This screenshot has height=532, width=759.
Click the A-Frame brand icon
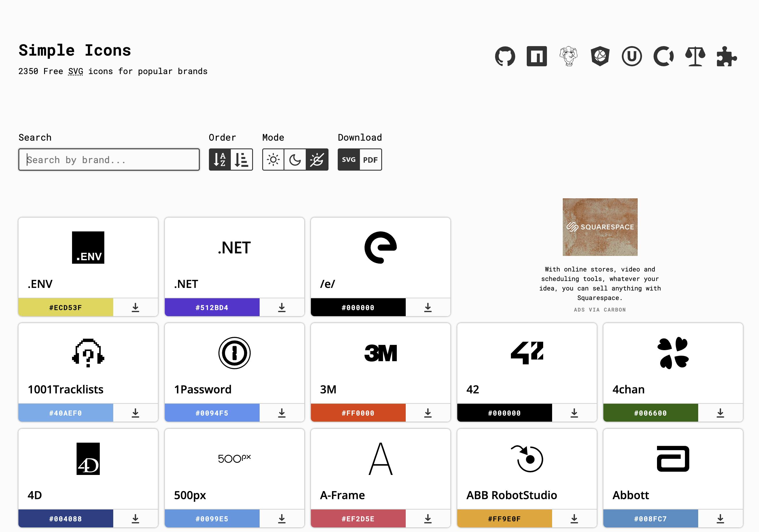click(x=380, y=459)
